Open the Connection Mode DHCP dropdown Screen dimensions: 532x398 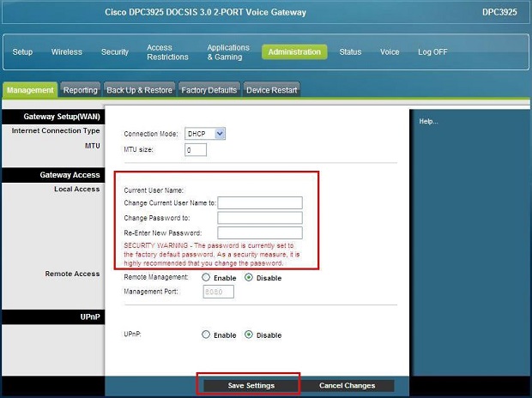pyautogui.click(x=205, y=134)
